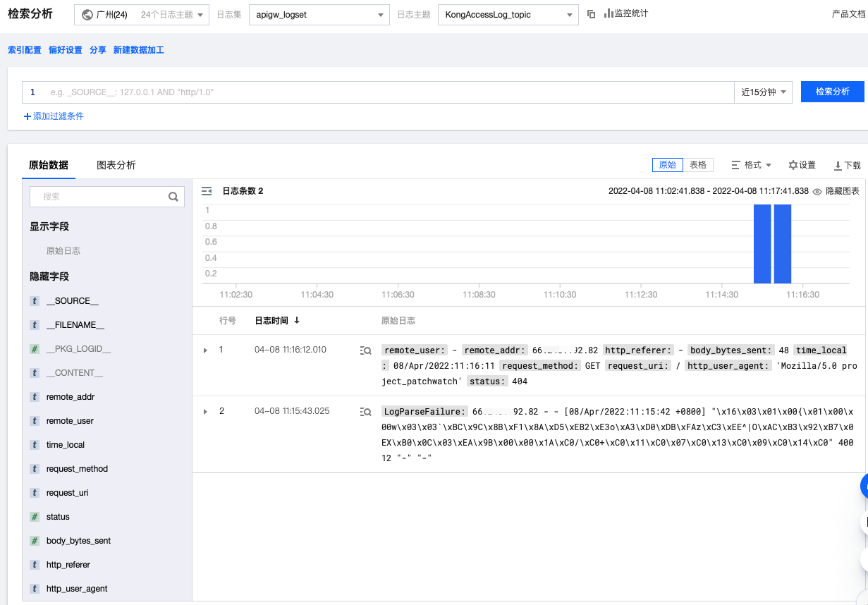Click the type icon of http_user_agent field
The image size is (868, 605).
tap(35, 589)
